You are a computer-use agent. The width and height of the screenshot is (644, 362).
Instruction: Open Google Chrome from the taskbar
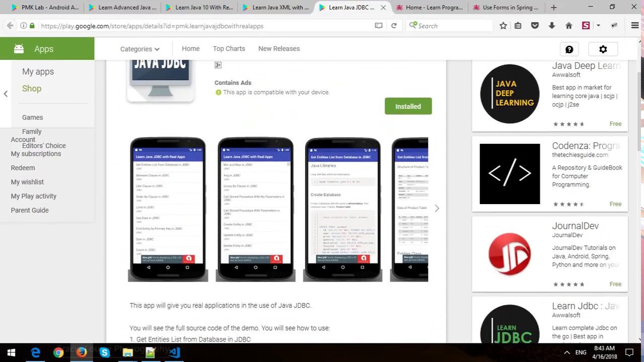pos(58,352)
